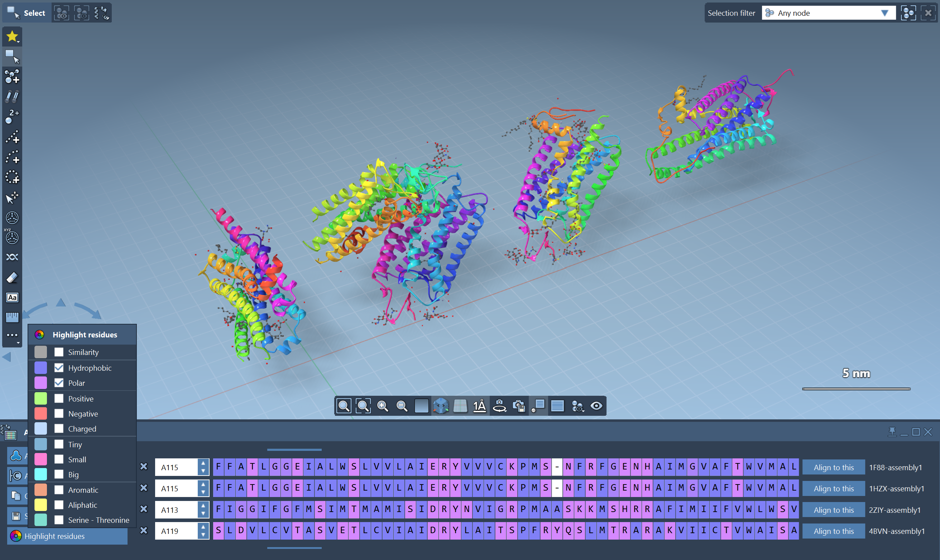Click the ruler measurement tool icon
The width and height of the screenshot is (940, 560).
(12, 317)
